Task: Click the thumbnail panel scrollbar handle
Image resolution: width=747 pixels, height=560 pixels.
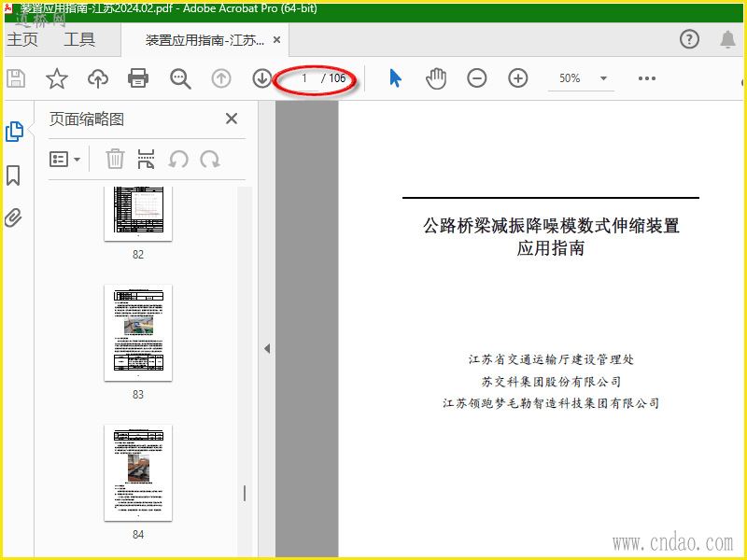Action: 245,494
